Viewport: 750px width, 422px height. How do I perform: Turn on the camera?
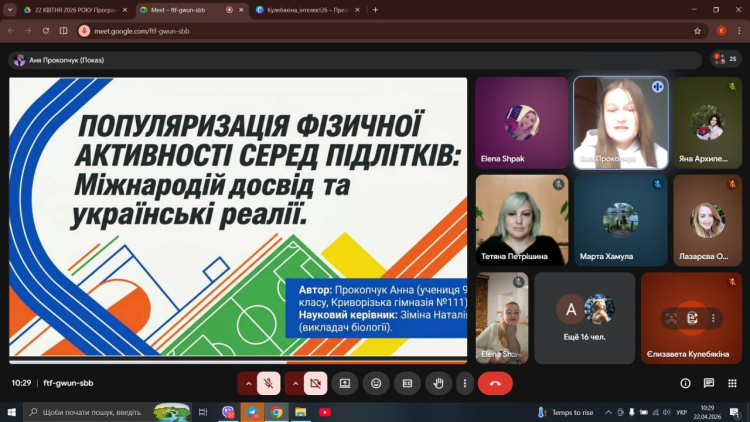point(315,383)
